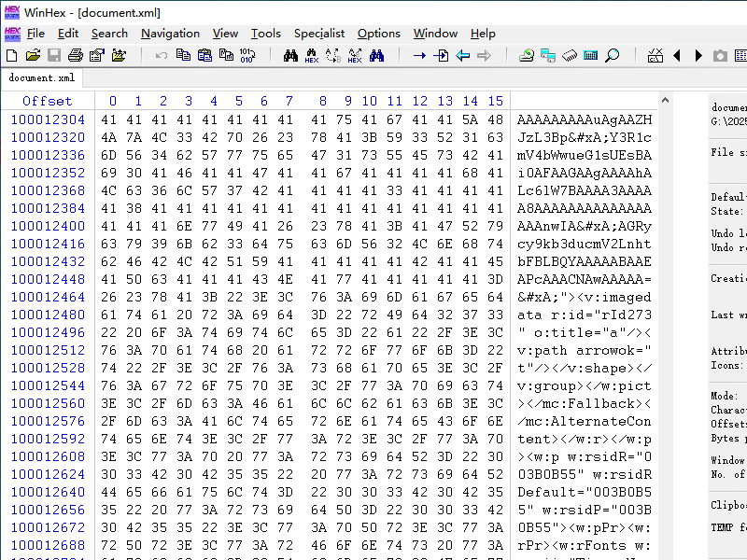747x560 pixels.
Task: Open the Open Disk toolbar icon
Action: [x=526, y=56]
